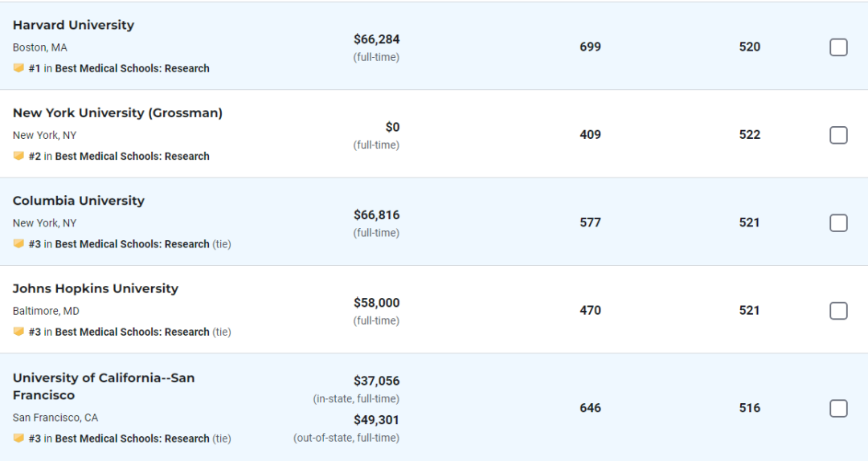Click the UC San Francisco ranking badge icon

click(18, 439)
